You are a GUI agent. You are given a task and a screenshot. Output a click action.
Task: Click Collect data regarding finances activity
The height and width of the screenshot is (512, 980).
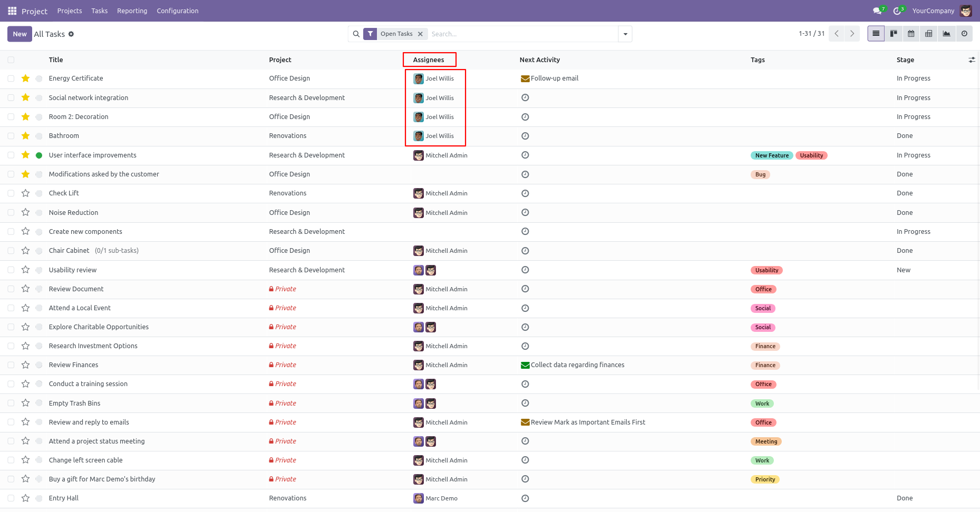click(x=573, y=365)
